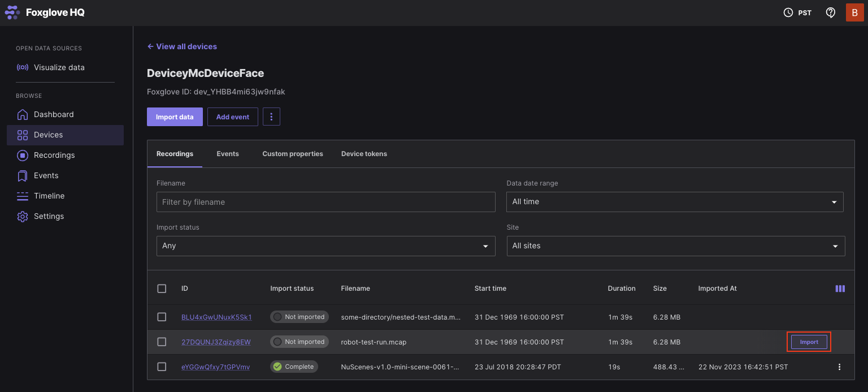Open the All sites dropdown
The width and height of the screenshot is (868, 392).
pos(675,246)
